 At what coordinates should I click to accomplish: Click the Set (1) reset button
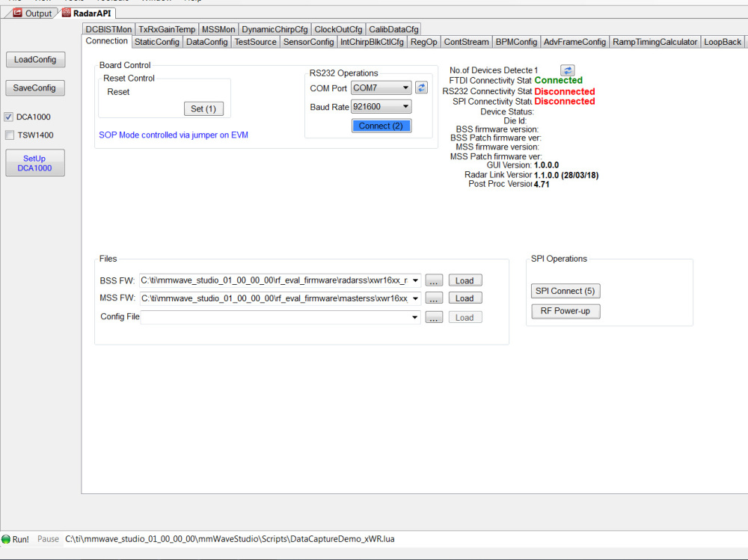coord(203,108)
